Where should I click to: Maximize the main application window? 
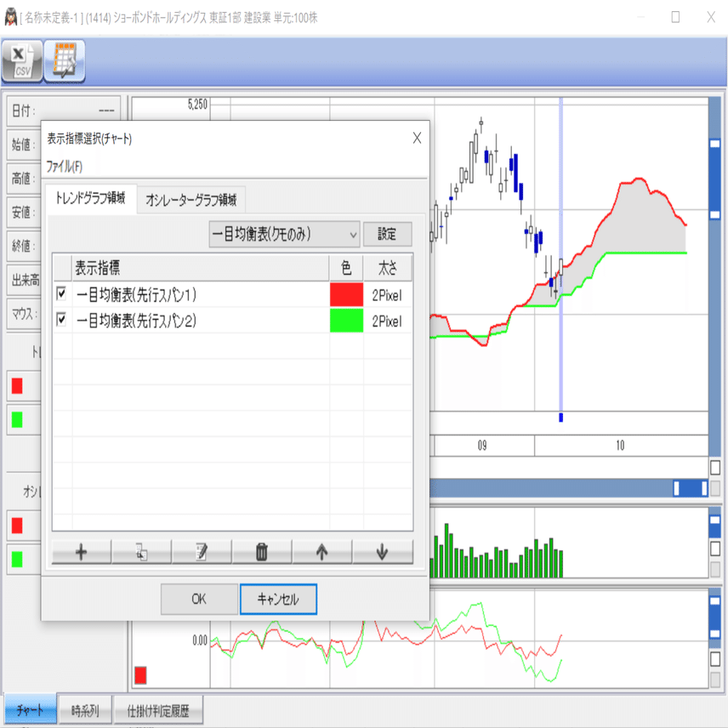(675, 17)
